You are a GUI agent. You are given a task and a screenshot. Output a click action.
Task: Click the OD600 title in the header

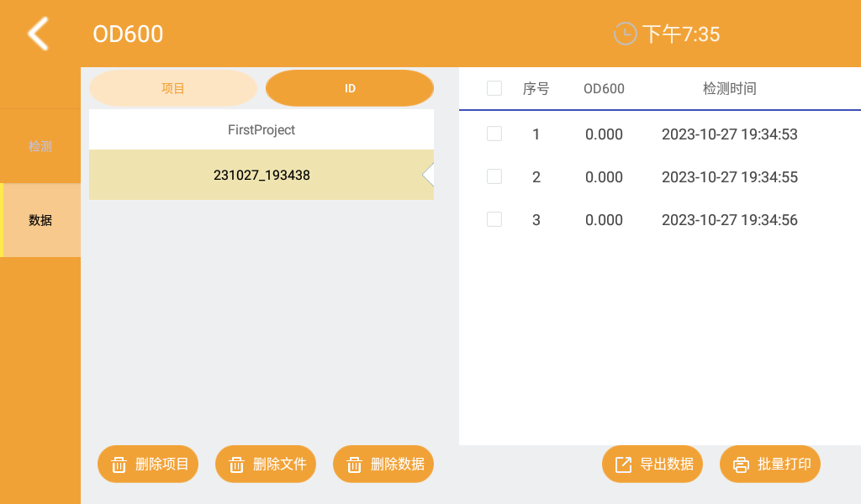pos(128,34)
